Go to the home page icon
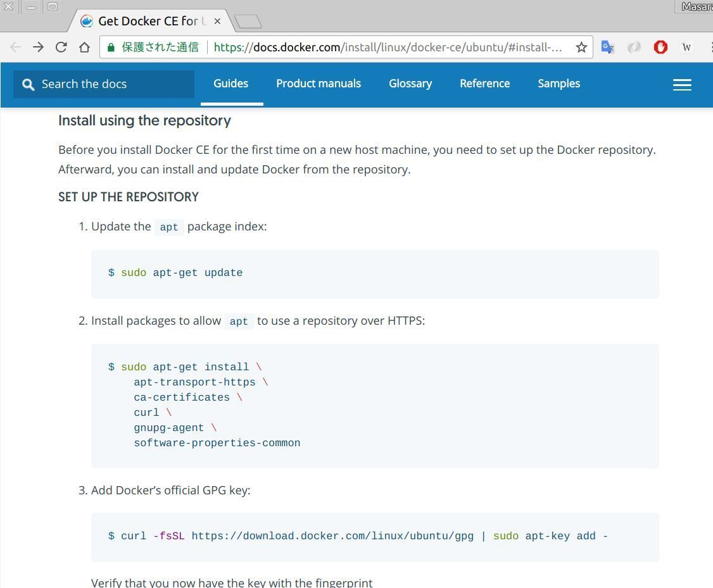This screenshot has height=588, width=713. click(x=84, y=47)
